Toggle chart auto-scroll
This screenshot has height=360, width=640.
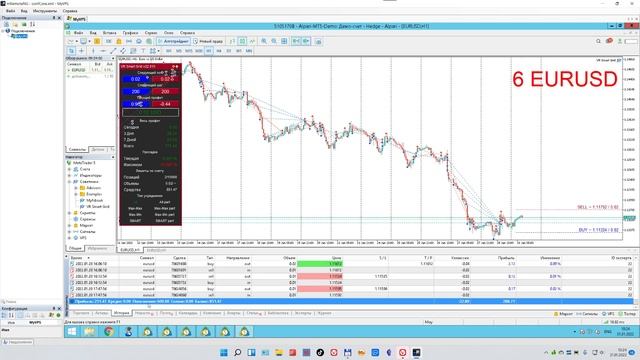click(x=296, y=41)
